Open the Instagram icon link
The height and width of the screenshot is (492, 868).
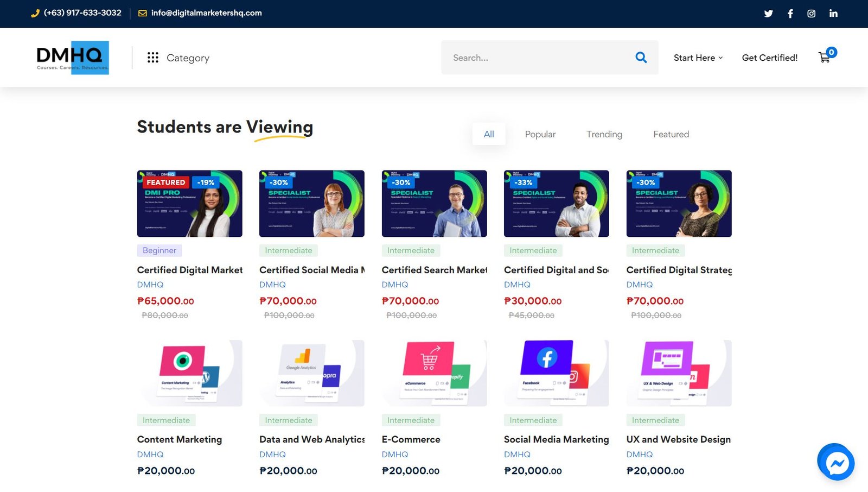pos(811,14)
